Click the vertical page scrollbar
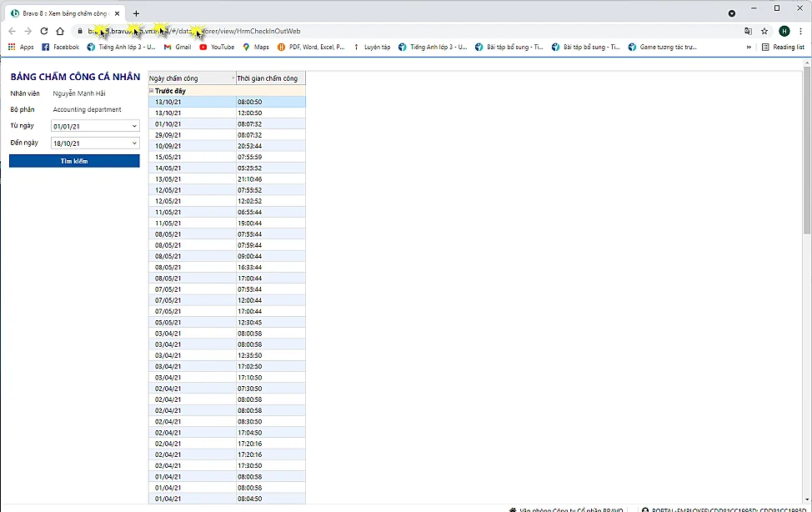Viewport: 812px width, 512px height. click(807, 167)
